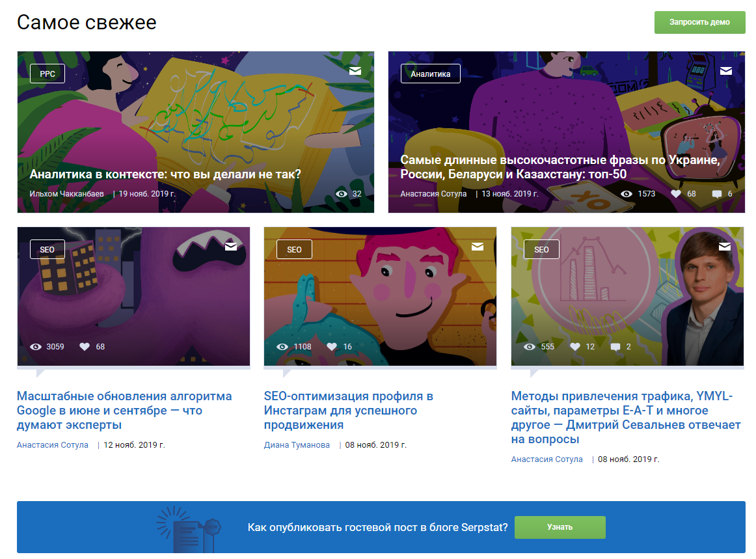Open thumbnail of Дмитрий Севальнев interview article

(627, 296)
